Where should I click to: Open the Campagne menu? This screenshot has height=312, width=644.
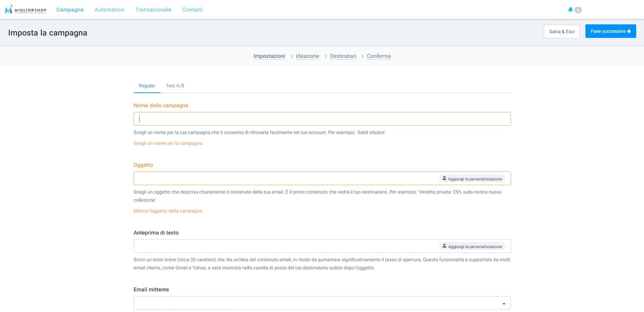click(70, 9)
